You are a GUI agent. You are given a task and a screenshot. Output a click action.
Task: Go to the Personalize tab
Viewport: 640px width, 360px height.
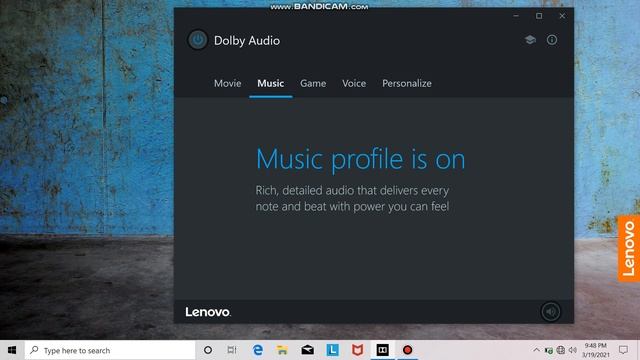pyautogui.click(x=407, y=83)
